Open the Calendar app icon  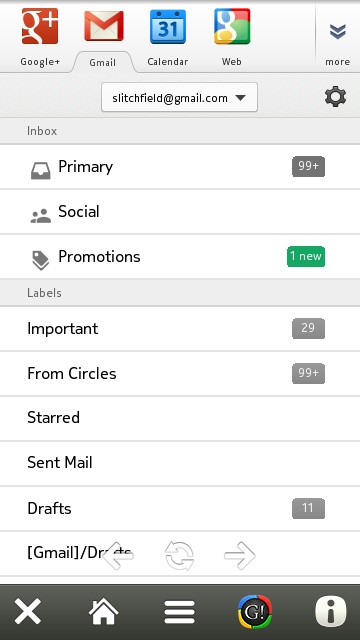168,27
